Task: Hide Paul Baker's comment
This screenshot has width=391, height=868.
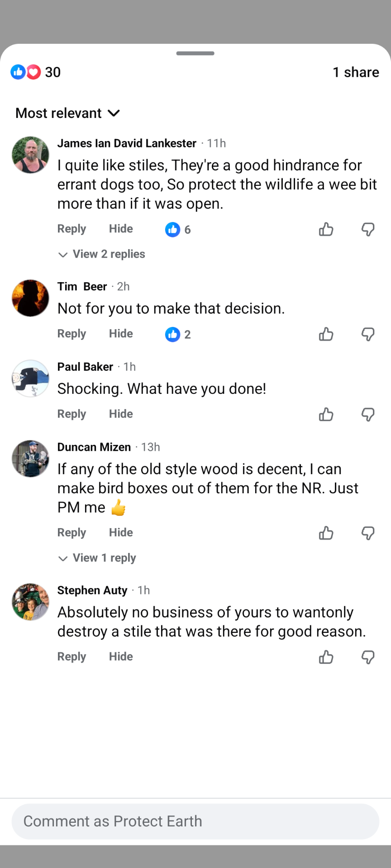Action: 121,414
